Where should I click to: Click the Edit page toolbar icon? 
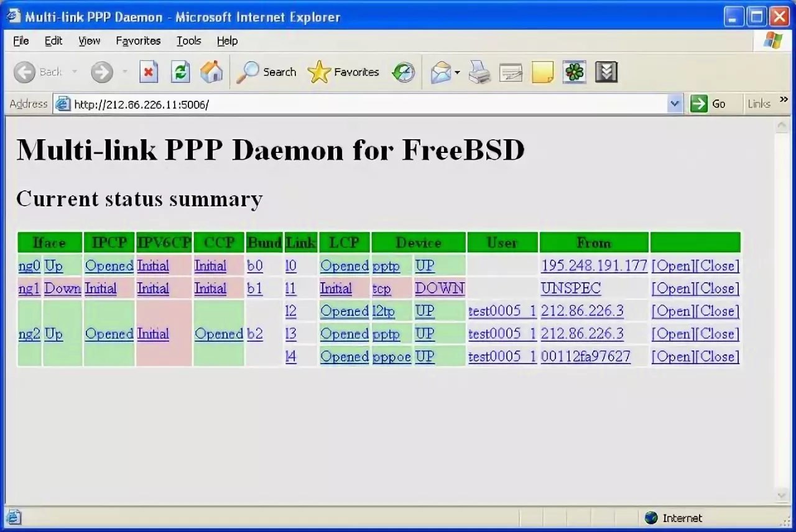point(511,72)
